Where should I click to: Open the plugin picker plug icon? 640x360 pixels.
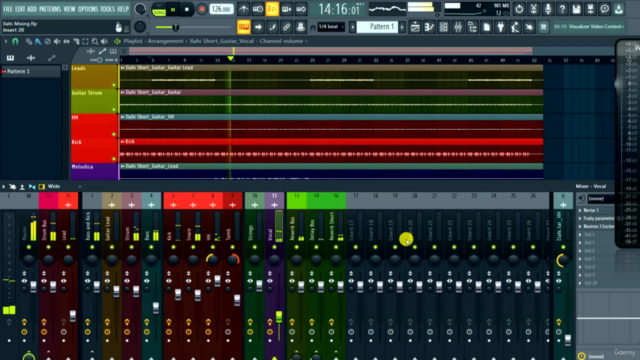pos(501,27)
